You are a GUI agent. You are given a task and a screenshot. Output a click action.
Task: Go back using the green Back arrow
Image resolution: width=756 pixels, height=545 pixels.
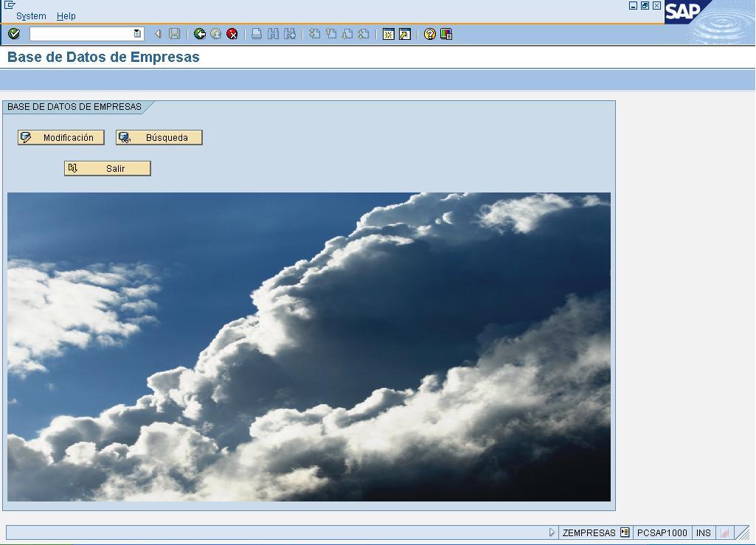[x=200, y=34]
